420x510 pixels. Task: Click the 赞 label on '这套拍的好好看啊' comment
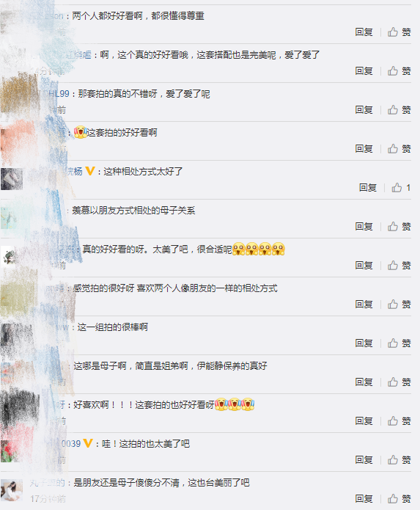(x=406, y=149)
